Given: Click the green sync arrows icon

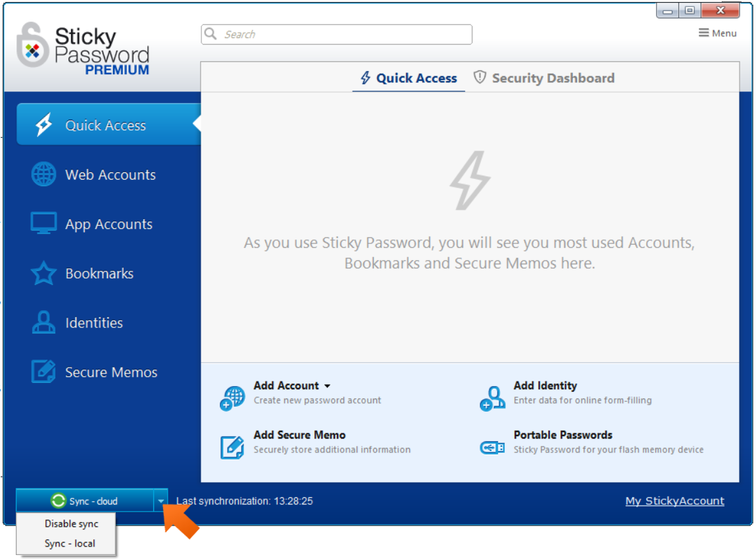Looking at the screenshot, I should 59,500.
